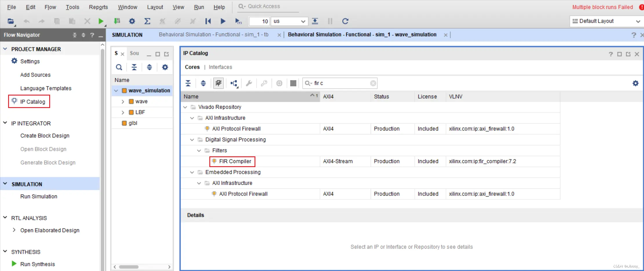Image resolution: width=644 pixels, height=271 pixels.
Task: Open the Default Layout dropdown
Action: click(606, 21)
